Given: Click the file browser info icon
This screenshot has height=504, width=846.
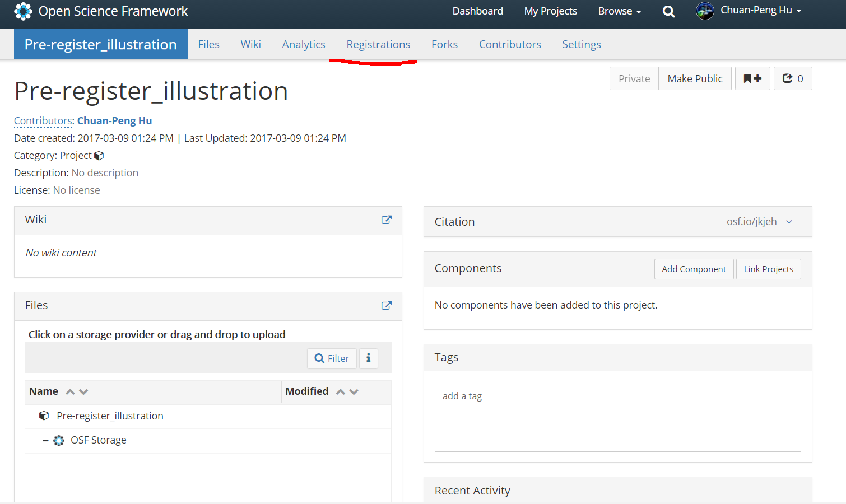Looking at the screenshot, I should [x=368, y=358].
